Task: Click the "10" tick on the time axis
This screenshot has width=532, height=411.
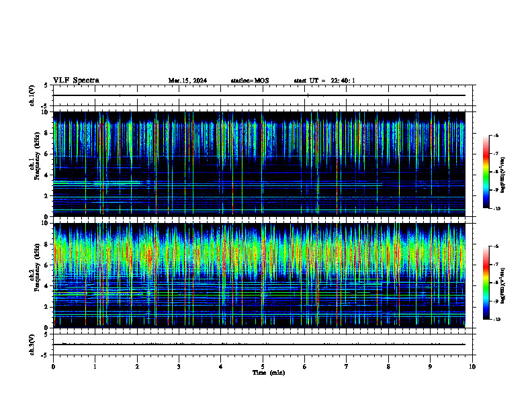Action: tap(472, 367)
